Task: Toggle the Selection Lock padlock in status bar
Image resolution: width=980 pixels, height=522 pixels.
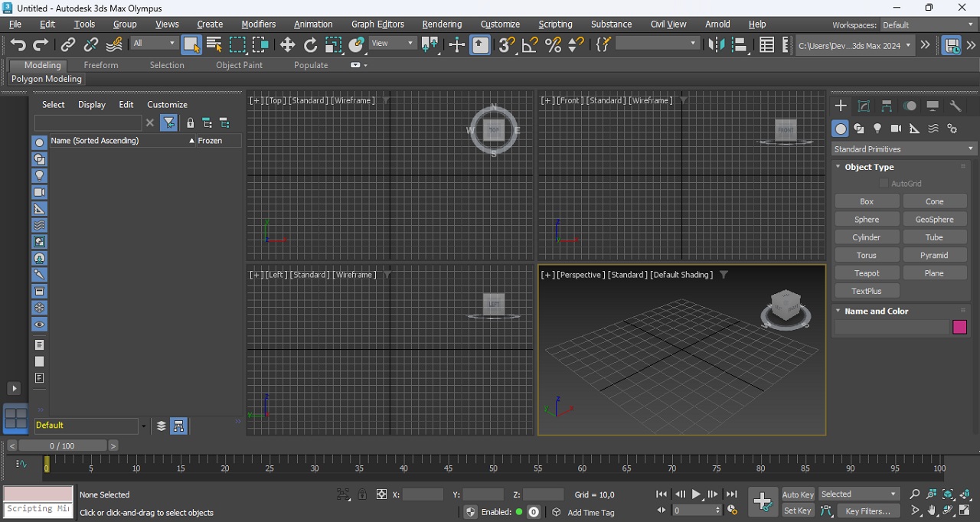Action: [362, 494]
